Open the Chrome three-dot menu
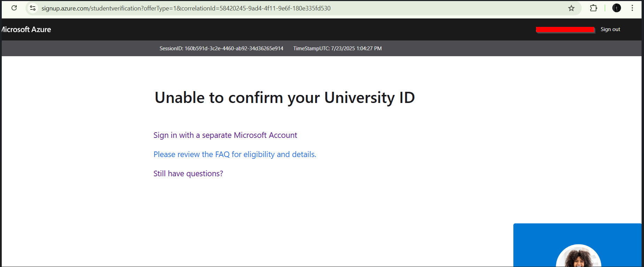The height and width of the screenshot is (267, 644). tap(632, 8)
